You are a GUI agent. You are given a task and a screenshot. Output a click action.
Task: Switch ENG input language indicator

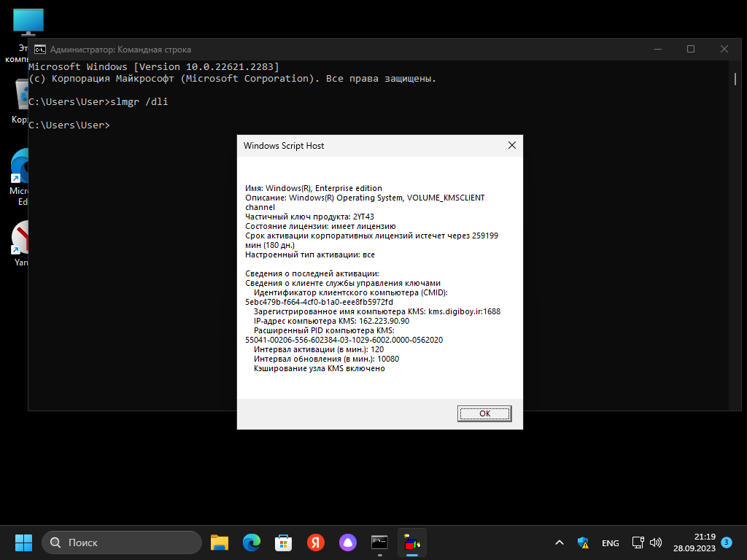tap(611, 542)
